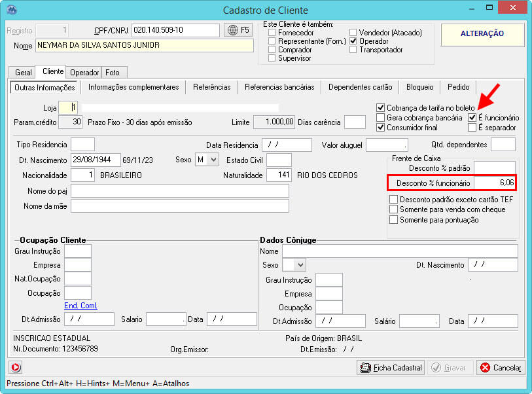Check the É separador checkbox
This screenshot has width=532, height=394.
click(472, 128)
